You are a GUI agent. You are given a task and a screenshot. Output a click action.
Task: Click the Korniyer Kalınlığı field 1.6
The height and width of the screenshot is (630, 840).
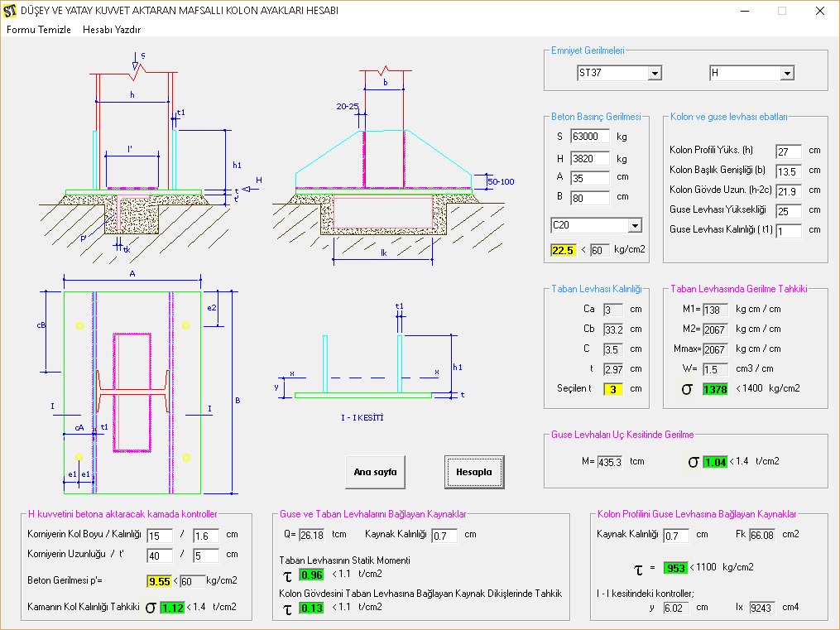[206, 535]
